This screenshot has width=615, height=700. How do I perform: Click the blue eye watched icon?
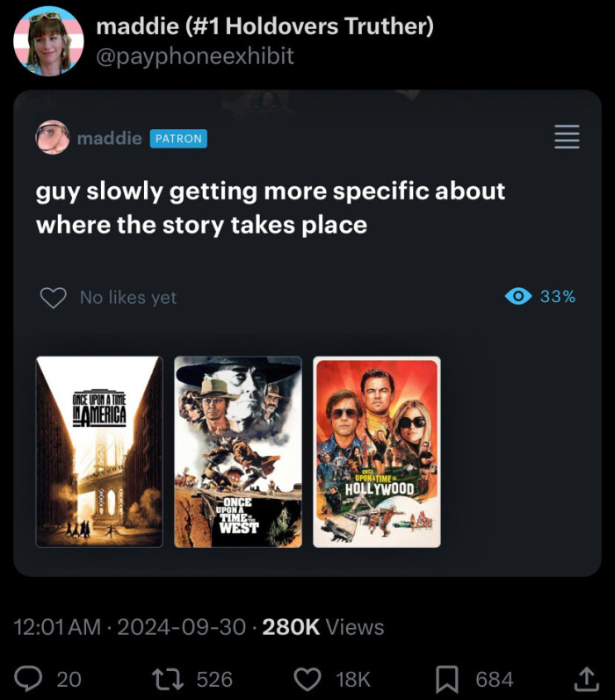[x=517, y=297]
